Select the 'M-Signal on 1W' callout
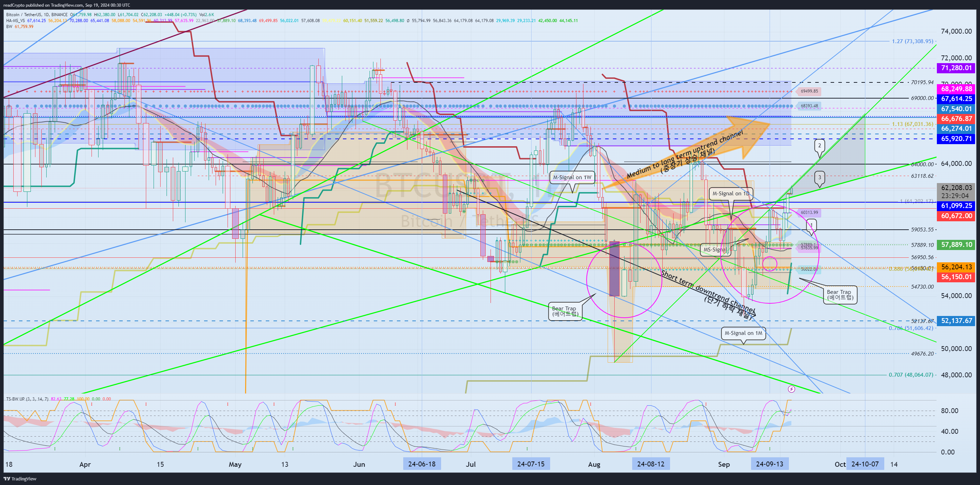This screenshot has height=485, width=980. (x=572, y=177)
